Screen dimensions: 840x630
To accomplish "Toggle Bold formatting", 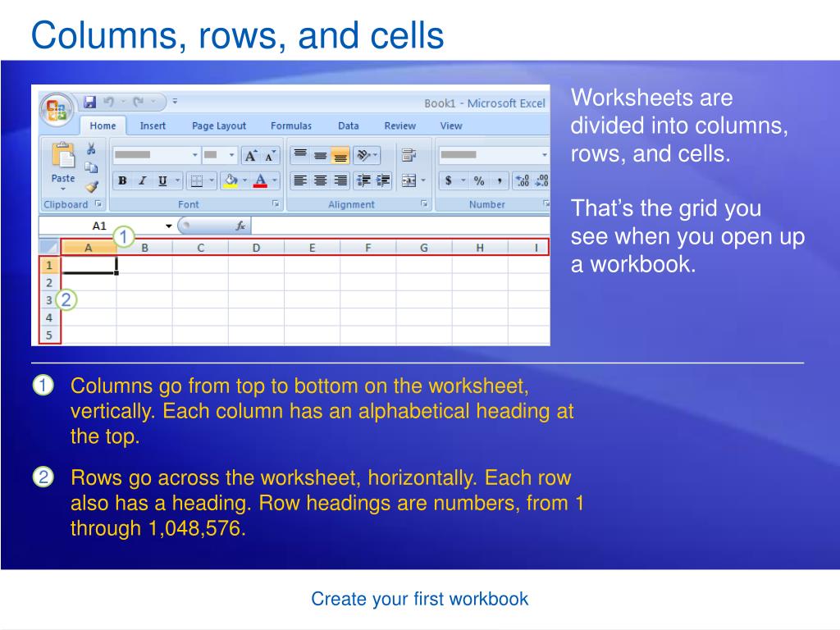I will point(122,180).
